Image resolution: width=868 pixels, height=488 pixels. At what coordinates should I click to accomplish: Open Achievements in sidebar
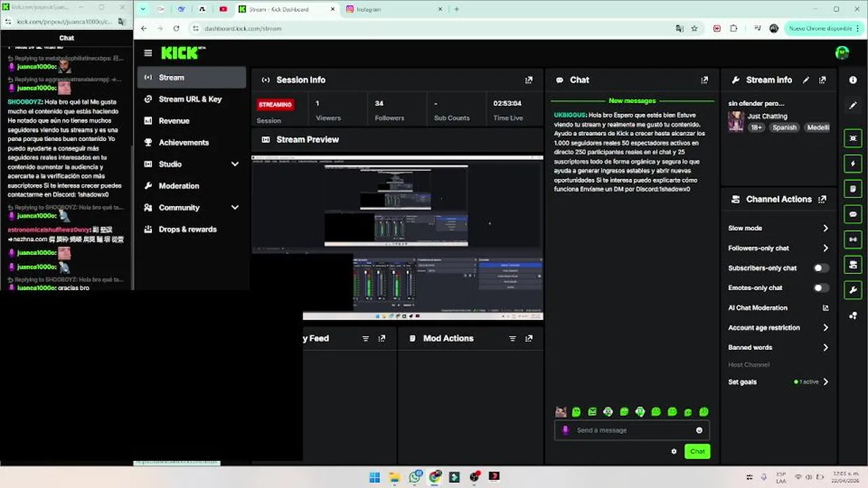(x=191, y=142)
